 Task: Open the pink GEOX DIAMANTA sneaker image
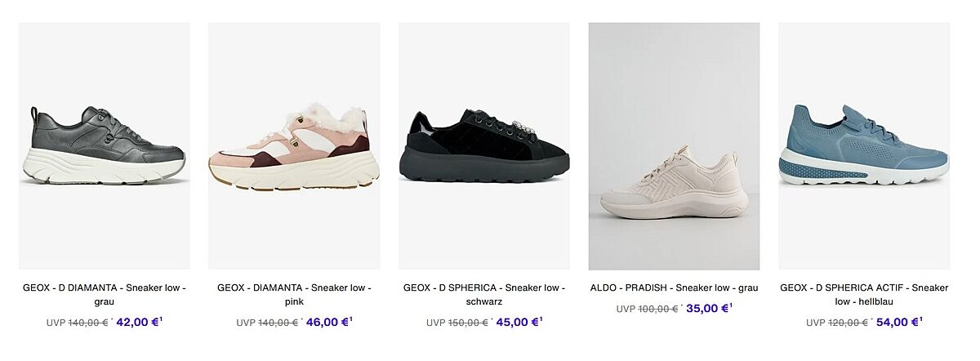(294, 146)
